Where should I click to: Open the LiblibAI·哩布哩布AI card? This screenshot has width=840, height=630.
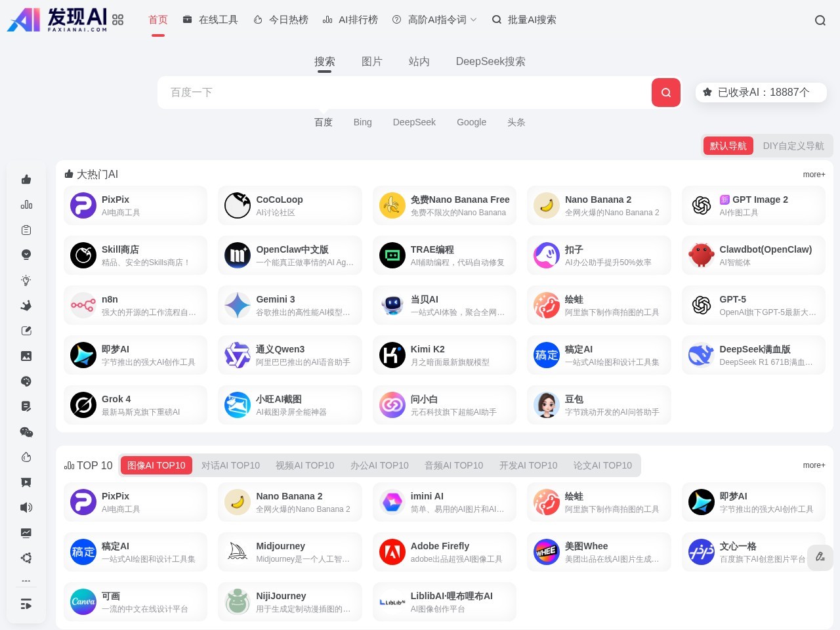[445, 602]
